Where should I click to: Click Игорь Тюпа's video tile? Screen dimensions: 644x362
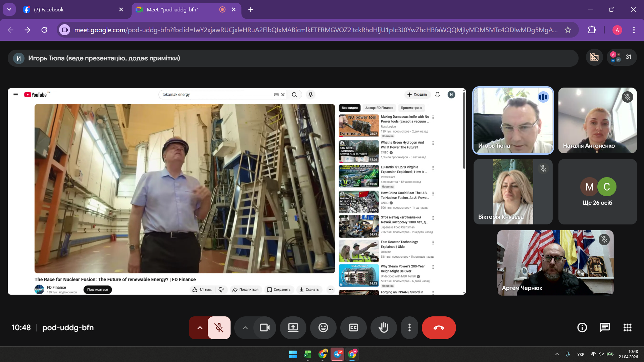[x=513, y=120]
